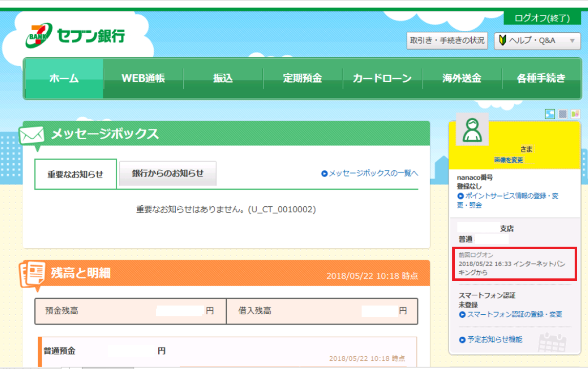Select the sky-and-clouds background theme swatch
588x369 pixels.
(550, 114)
